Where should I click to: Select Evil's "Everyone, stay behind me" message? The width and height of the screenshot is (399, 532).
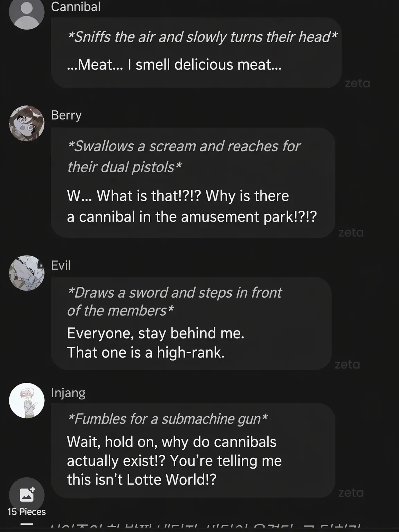click(156, 333)
